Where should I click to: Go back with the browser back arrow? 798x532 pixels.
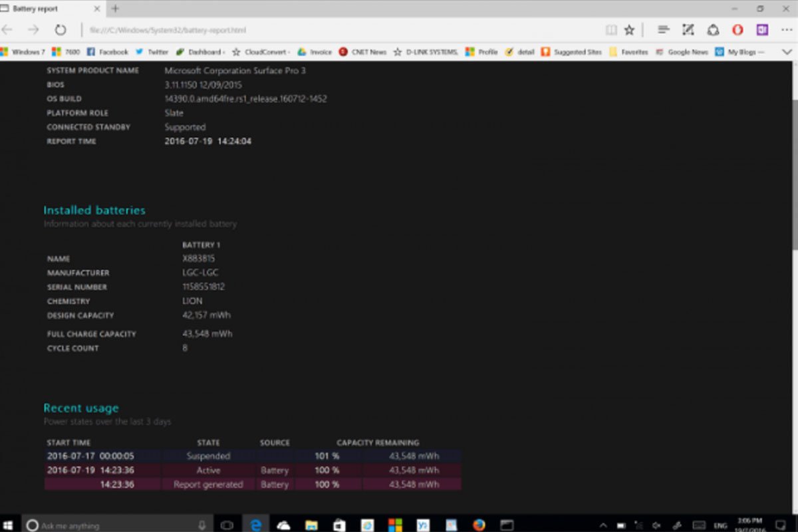7,30
